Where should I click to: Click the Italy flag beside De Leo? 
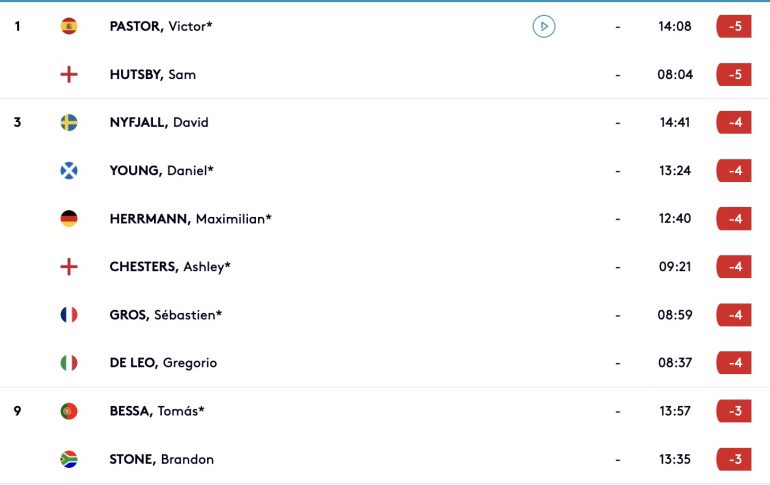(x=69, y=363)
